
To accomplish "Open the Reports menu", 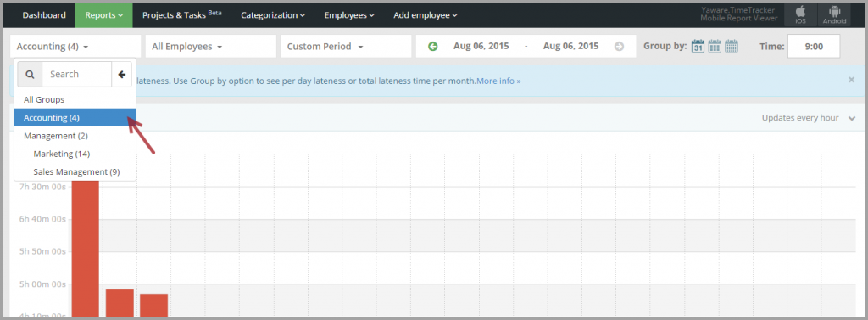I will (x=104, y=15).
